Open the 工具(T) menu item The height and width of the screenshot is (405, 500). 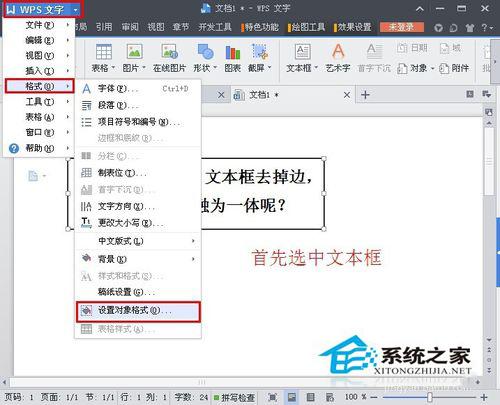(39, 101)
